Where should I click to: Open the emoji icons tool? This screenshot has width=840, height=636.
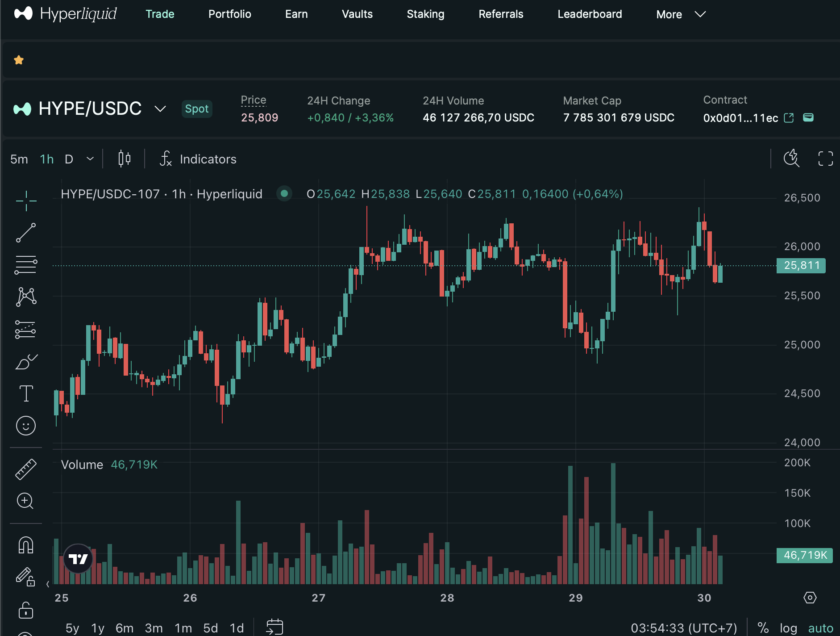click(26, 426)
